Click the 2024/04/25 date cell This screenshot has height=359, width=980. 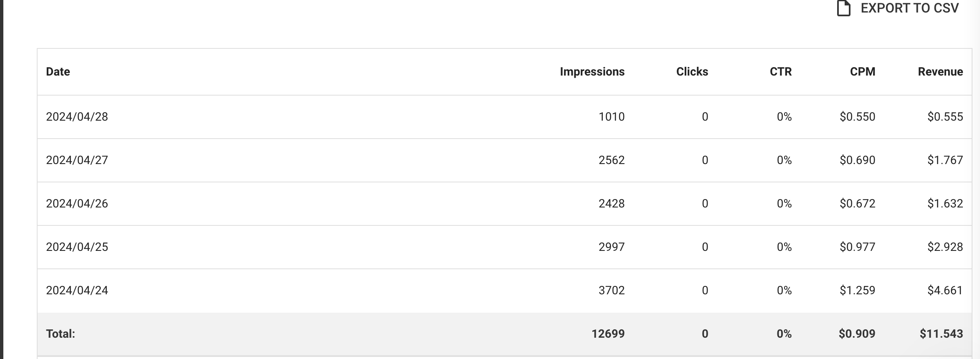77,247
